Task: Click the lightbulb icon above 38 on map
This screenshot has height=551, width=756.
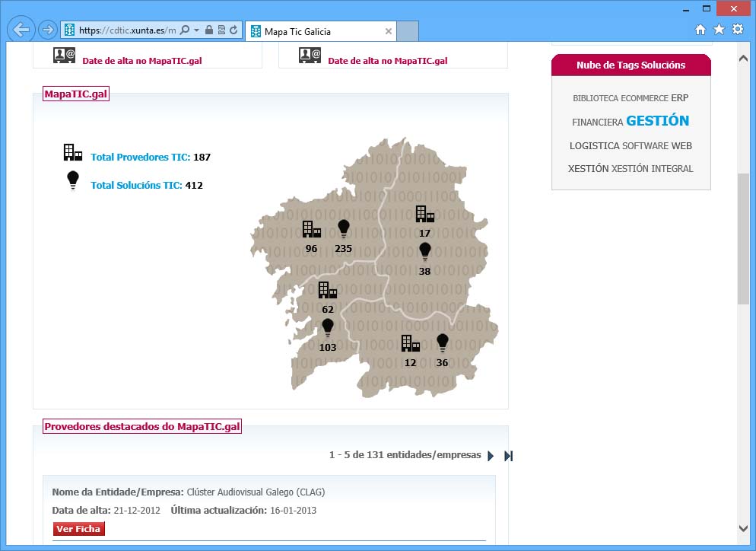Action: tap(424, 252)
